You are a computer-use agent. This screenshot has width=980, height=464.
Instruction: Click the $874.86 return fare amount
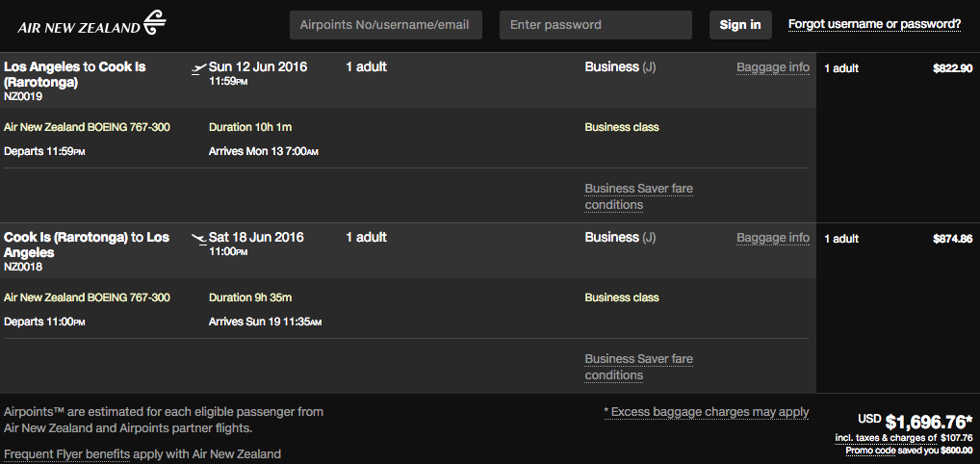pyautogui.click(x=952, y=239)
